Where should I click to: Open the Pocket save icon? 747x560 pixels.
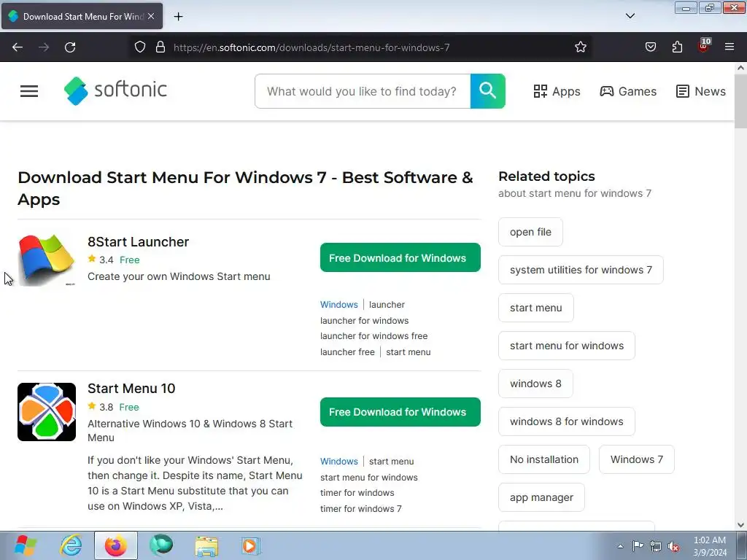click(x=650, y=47)
